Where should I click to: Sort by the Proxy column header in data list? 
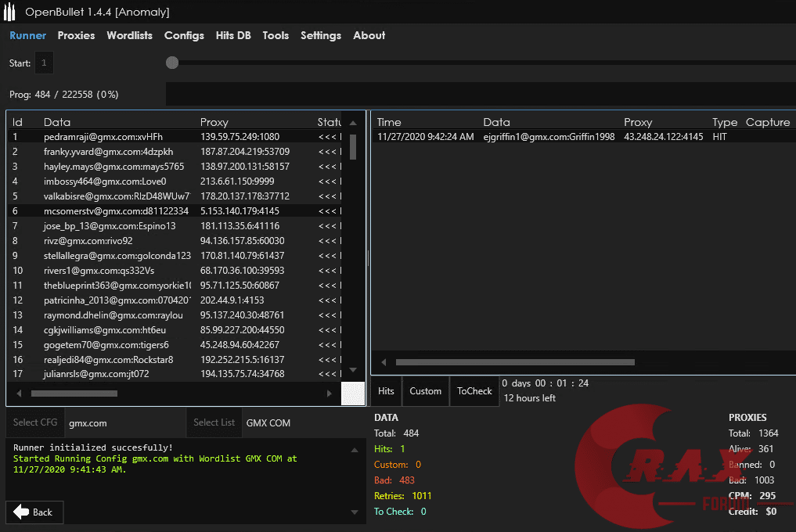point(214,122)
